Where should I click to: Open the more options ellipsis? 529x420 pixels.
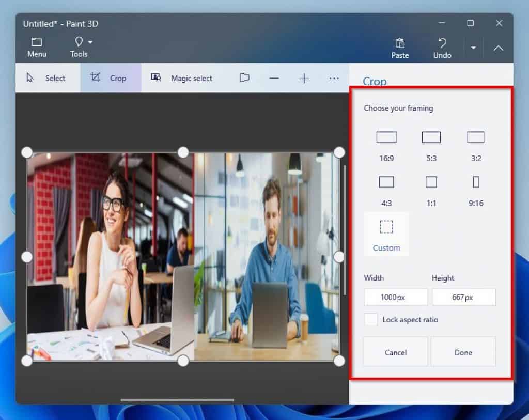point(334,78)
